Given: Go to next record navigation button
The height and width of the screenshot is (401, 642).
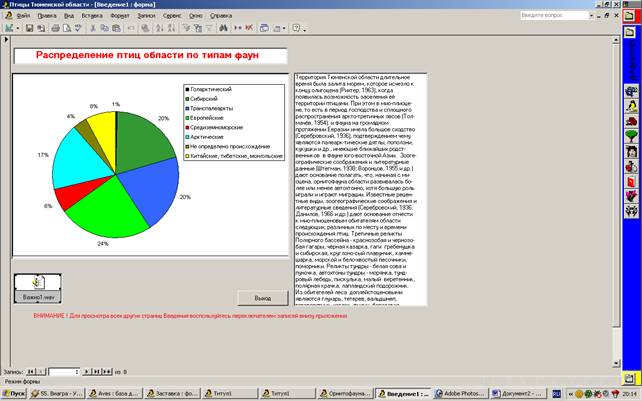Looking at the screenshot, I should point(86,372).
